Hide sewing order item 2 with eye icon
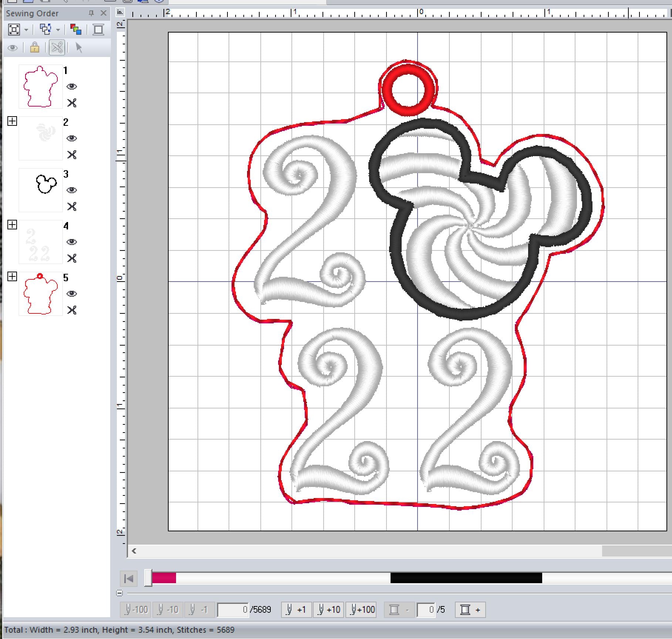This screenshot has height=639, width=672. coord(71,138)
